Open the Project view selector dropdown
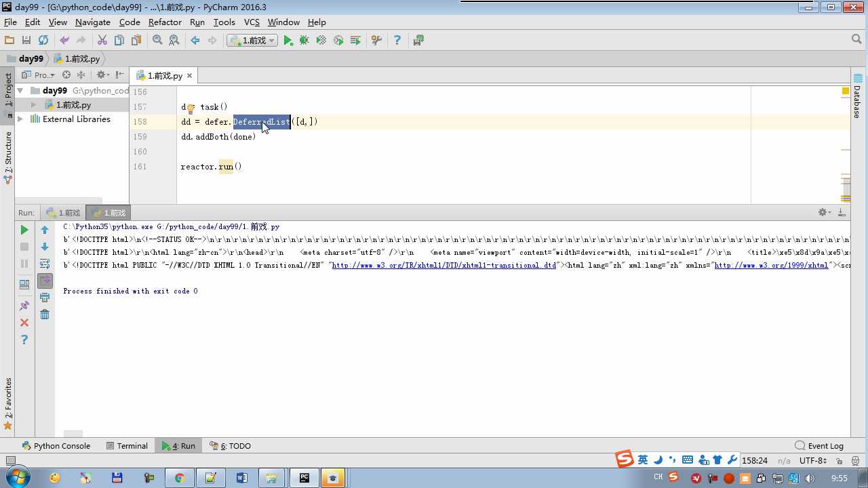The height and width of the screenshot is (488, 868). coord(38,75)
